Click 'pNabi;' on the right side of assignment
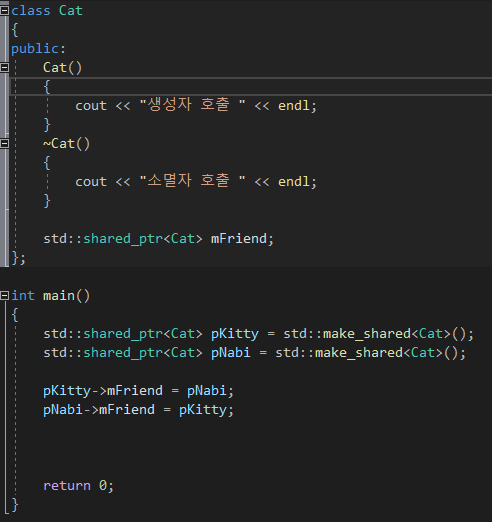 [x=211, y=391]
